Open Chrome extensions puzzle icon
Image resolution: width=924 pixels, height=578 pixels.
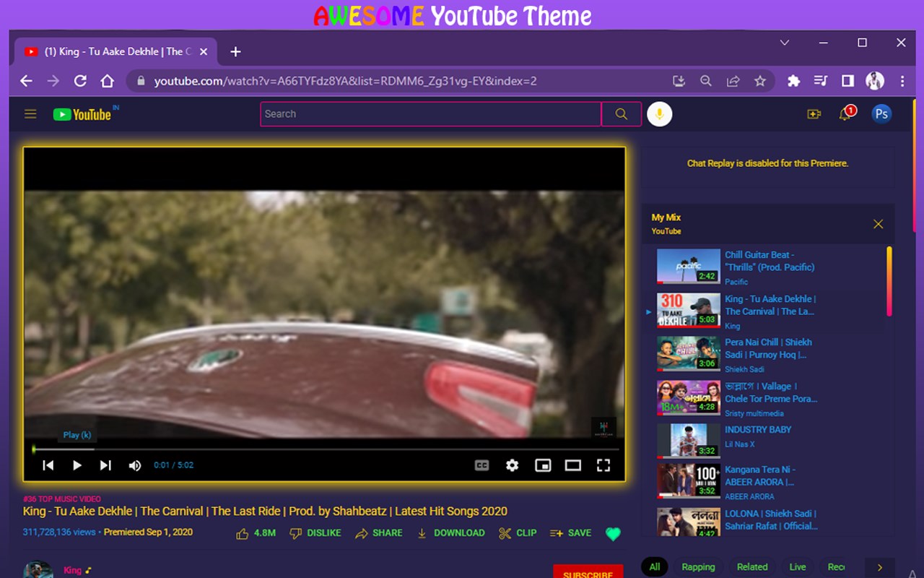point(793,81)
